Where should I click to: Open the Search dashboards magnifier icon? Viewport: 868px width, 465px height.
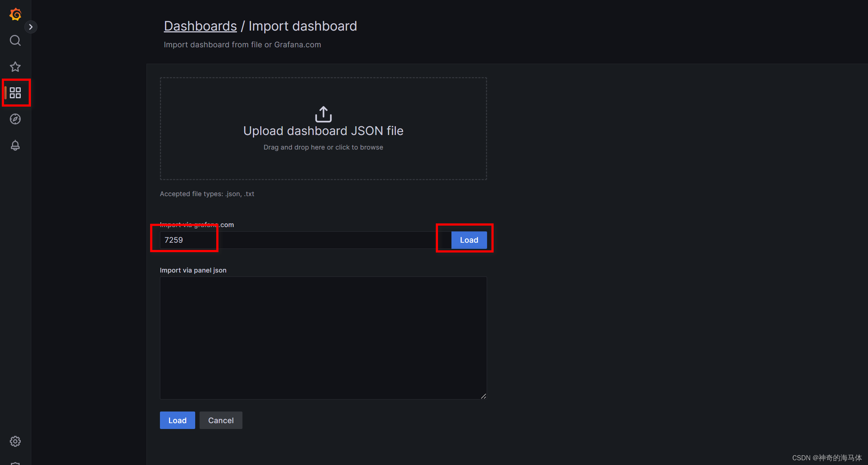[x=15, y=40]
